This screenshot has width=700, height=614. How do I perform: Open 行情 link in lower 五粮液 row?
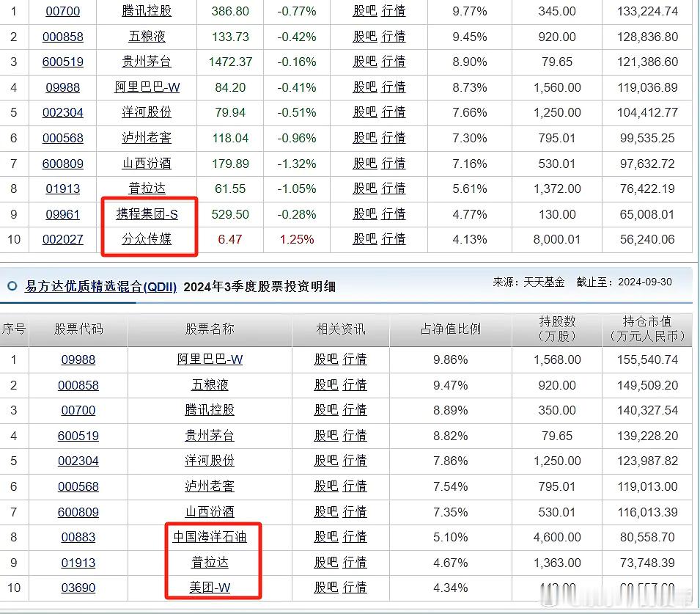[355, 385]
